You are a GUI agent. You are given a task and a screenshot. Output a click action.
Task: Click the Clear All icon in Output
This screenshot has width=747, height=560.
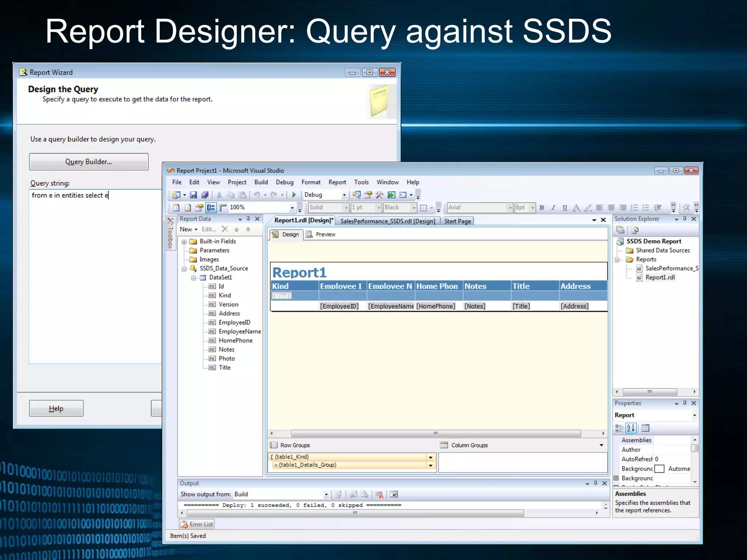[379, 495]
